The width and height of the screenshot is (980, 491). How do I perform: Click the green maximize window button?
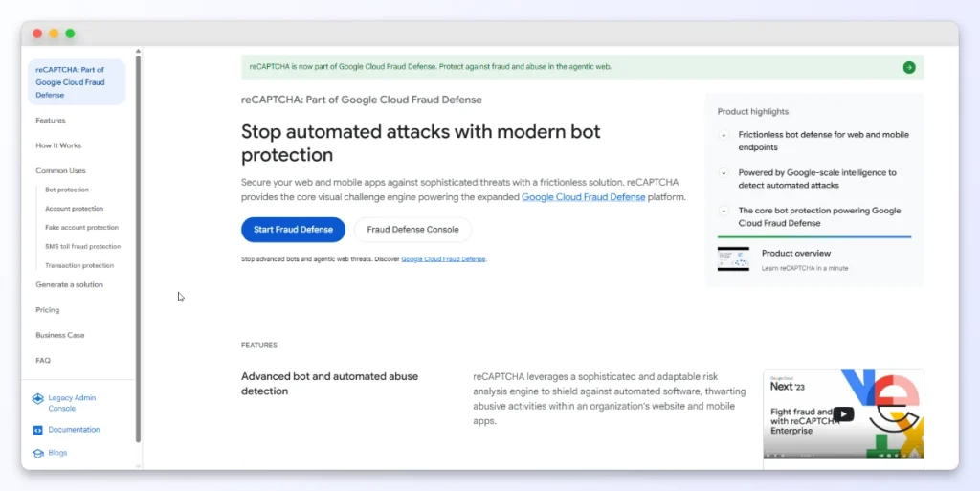coord(70,33)
